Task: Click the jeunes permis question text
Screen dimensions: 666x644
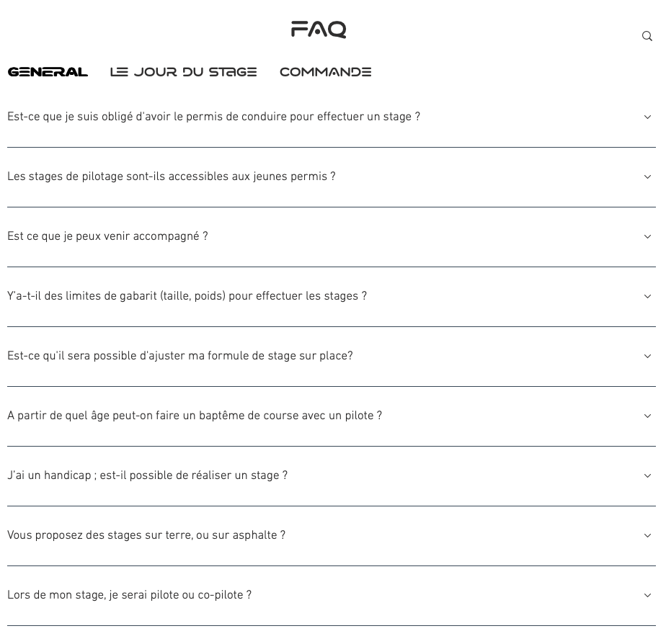Action: click(x=171, y=177)
